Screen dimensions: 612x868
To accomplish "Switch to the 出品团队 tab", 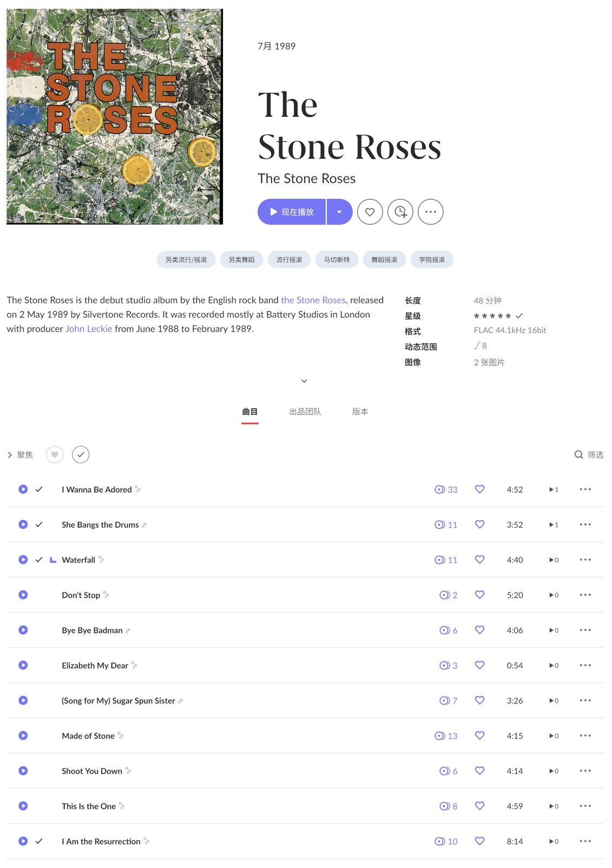I will (x=305, y=412).
